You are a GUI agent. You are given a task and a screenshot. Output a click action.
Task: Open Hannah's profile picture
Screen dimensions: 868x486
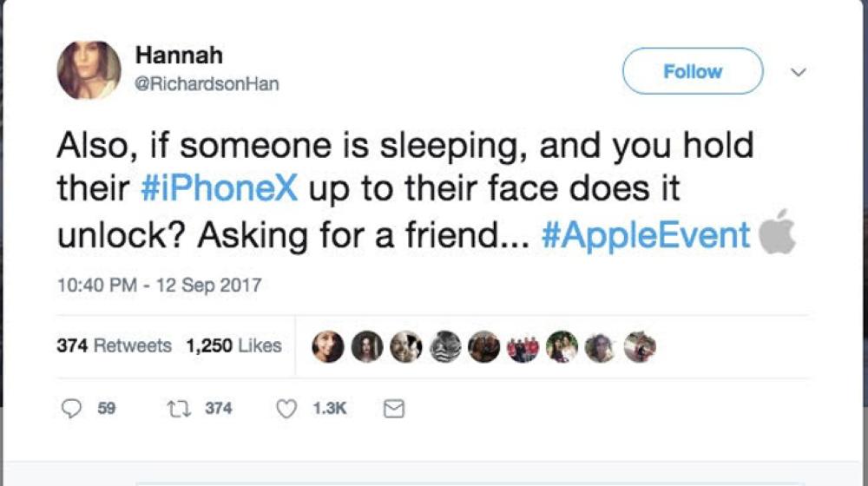(x=89, y=70)
